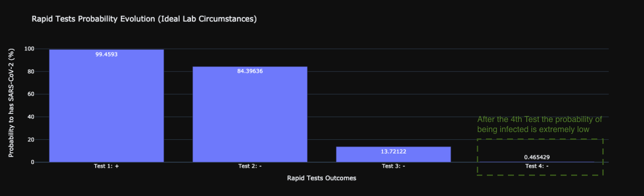Screen dimensions: 644x196
Task: Click the Test 3: - axis label
Action: 393,166
